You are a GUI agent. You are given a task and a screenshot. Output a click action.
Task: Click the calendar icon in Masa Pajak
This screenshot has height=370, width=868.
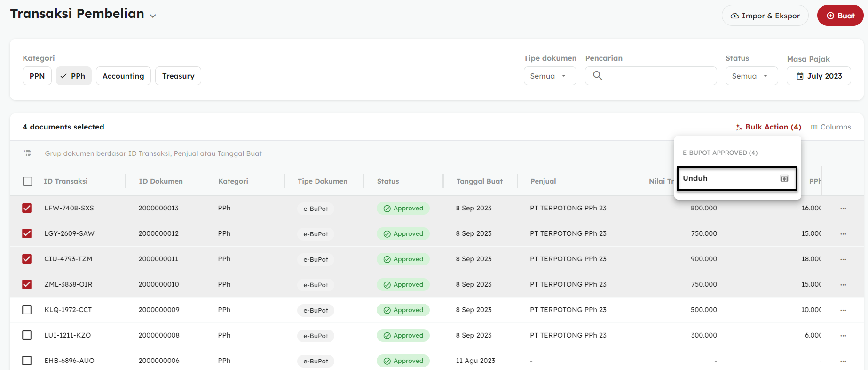pos(800,76)
